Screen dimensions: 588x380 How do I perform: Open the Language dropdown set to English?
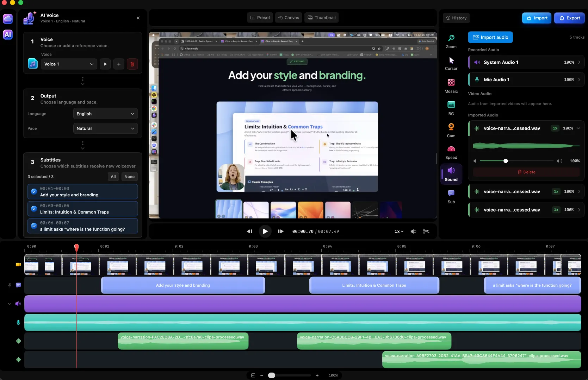pyautogui.click(x=105, y=114)
